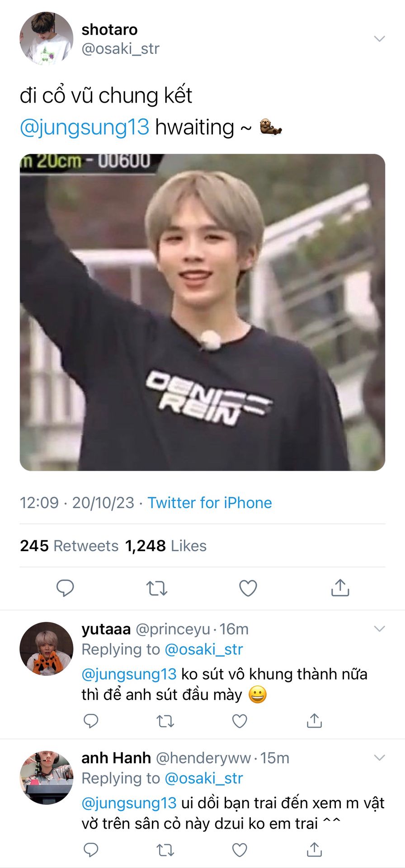Share anh Hanh's reply
405x868 pixels.
click(314, 849)
